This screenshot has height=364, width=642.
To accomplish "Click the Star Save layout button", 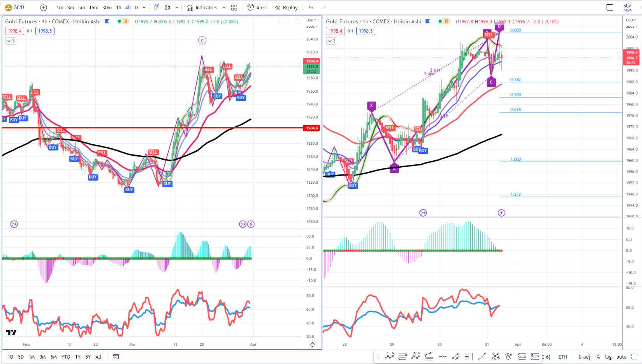I will [628, 7].
